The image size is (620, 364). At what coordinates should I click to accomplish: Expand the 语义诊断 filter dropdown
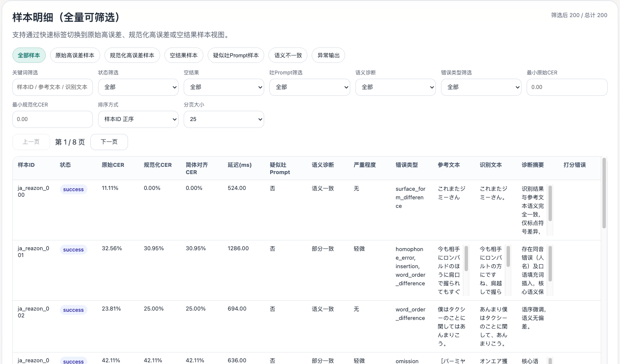tap(396, 87)
